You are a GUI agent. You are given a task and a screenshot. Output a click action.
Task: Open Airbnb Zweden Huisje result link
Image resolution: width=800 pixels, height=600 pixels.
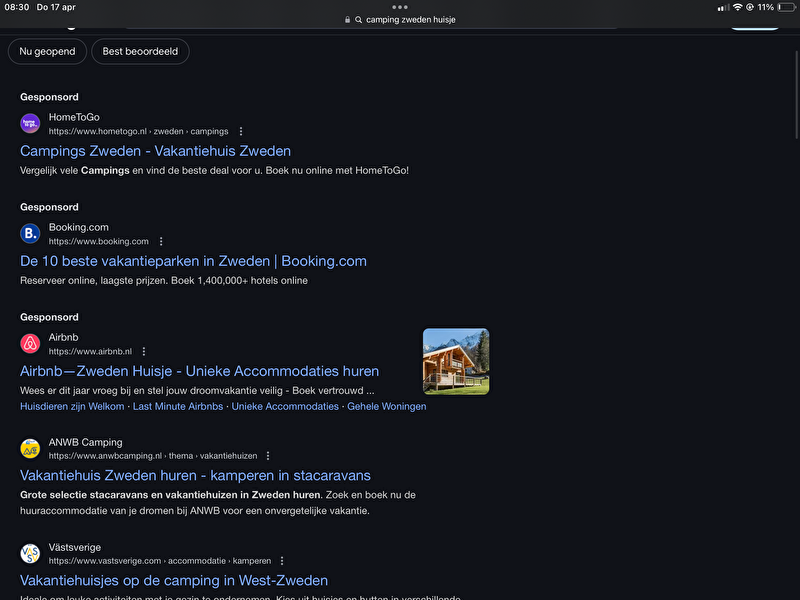[199, 371]
